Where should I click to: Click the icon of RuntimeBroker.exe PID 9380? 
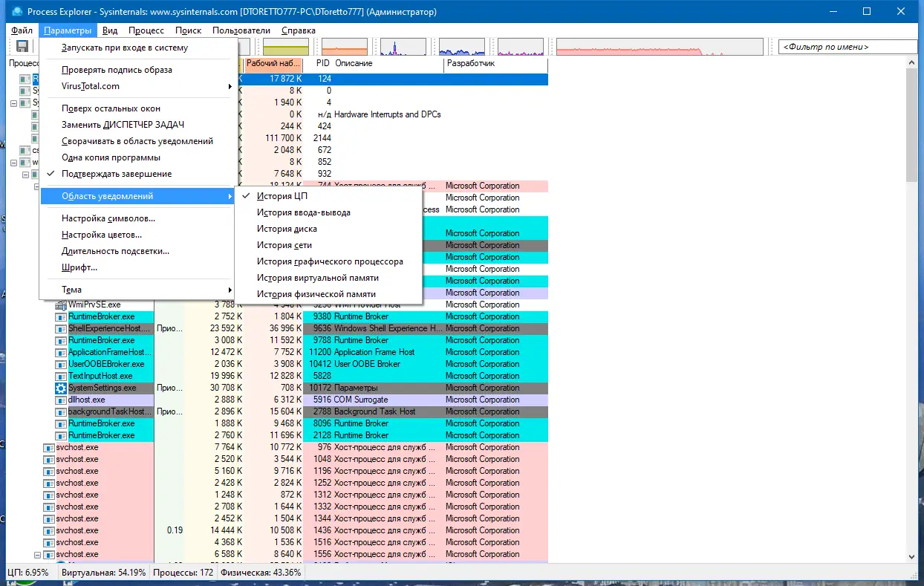tap(61, 316)
